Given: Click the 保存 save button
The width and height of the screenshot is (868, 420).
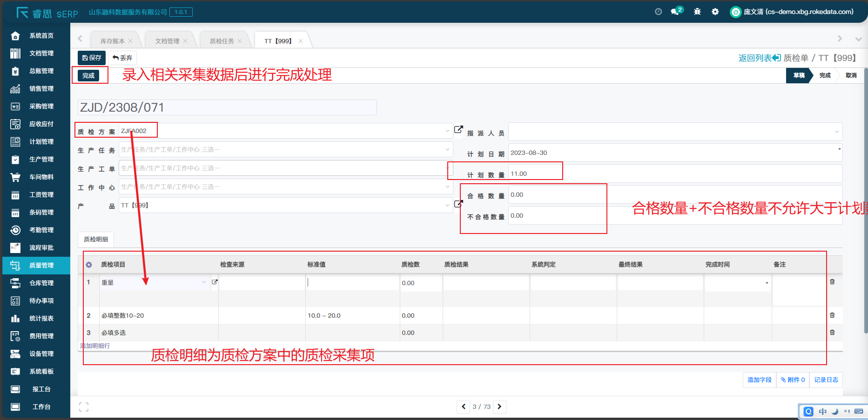Looking at the screenshot, I should (92, 58).
